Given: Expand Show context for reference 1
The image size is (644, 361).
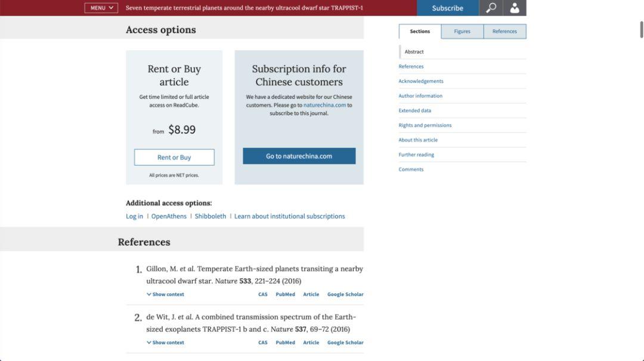Looking at the screenshot, I should pos(165,294).
